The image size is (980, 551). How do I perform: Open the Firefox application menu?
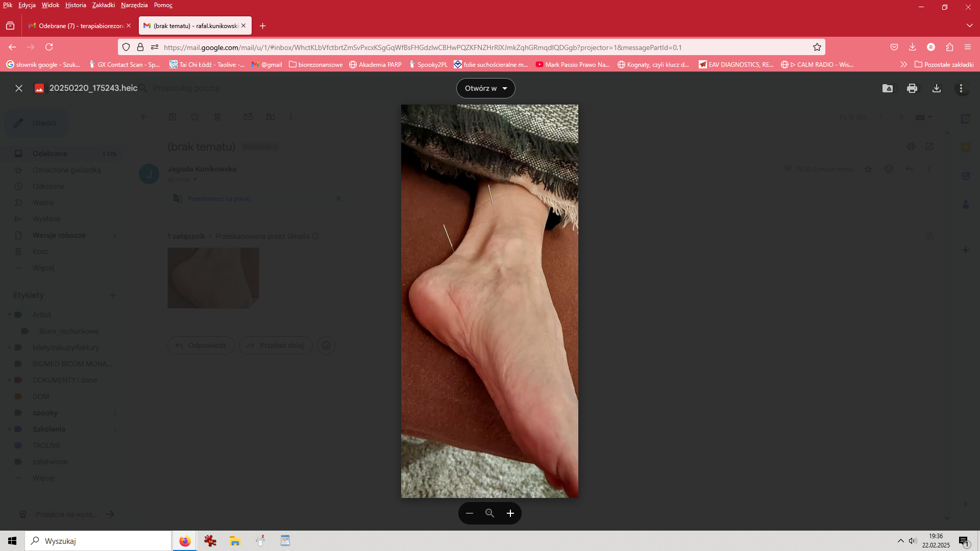[x=968, y=47]
